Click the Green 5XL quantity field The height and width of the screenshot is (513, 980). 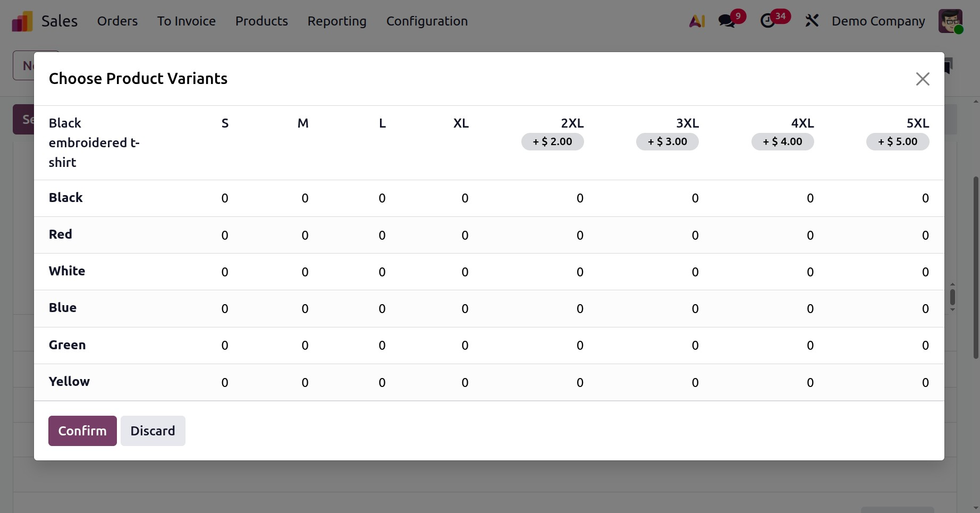tap(925, 346)
